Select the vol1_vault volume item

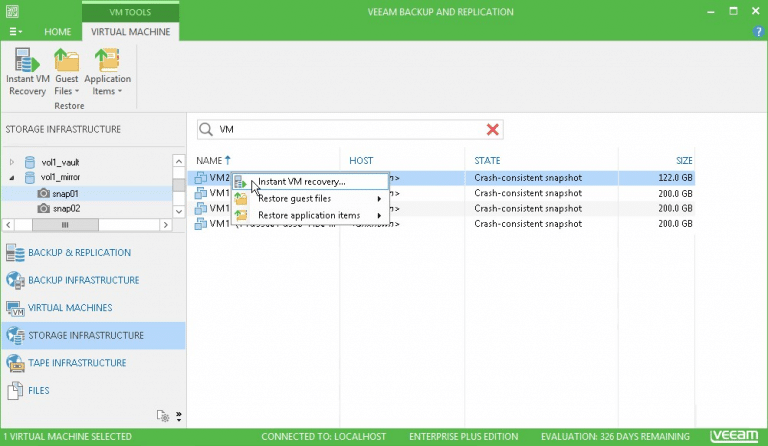[x=60, y=162]
